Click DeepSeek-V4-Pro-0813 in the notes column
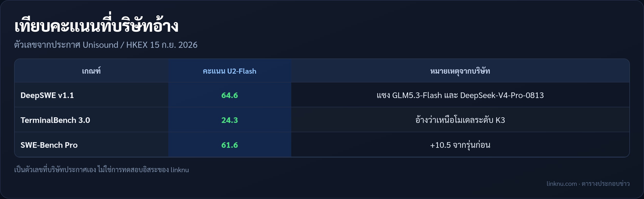Screen dimensions: 644x199 click(x=502, y=95)
